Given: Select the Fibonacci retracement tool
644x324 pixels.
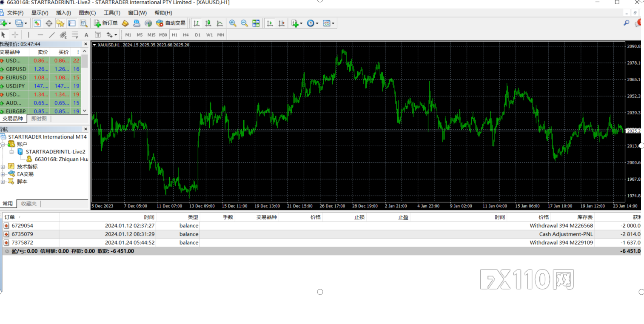Looking at the screenshot, I should point(75,35).
